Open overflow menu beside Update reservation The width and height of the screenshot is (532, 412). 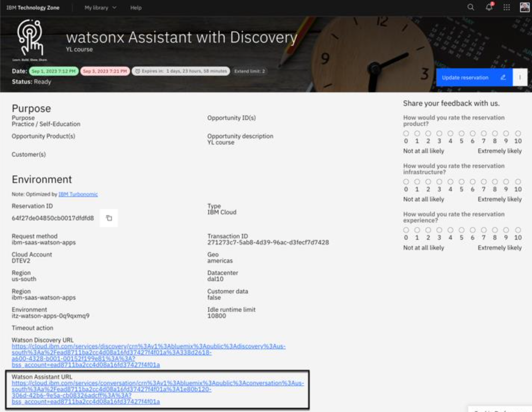[520, 77]
